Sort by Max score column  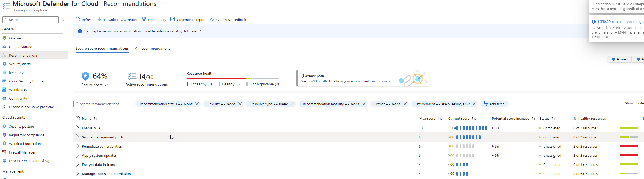tap(440, 118)
